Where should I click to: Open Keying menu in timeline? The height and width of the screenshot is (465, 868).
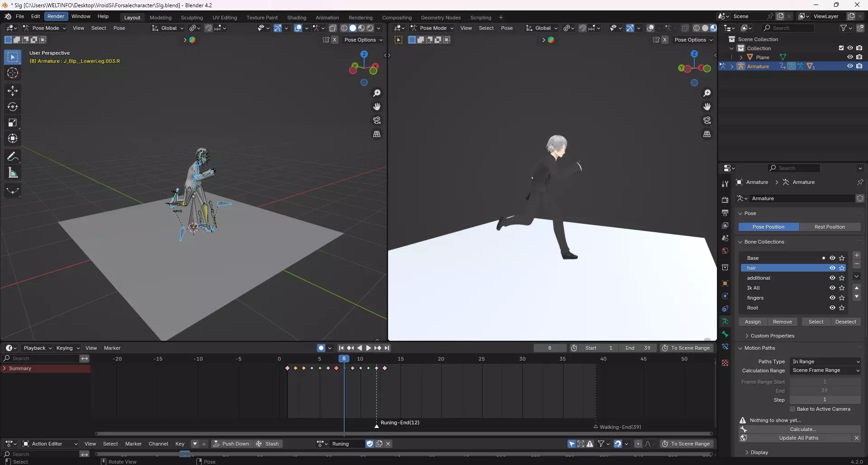67,348
